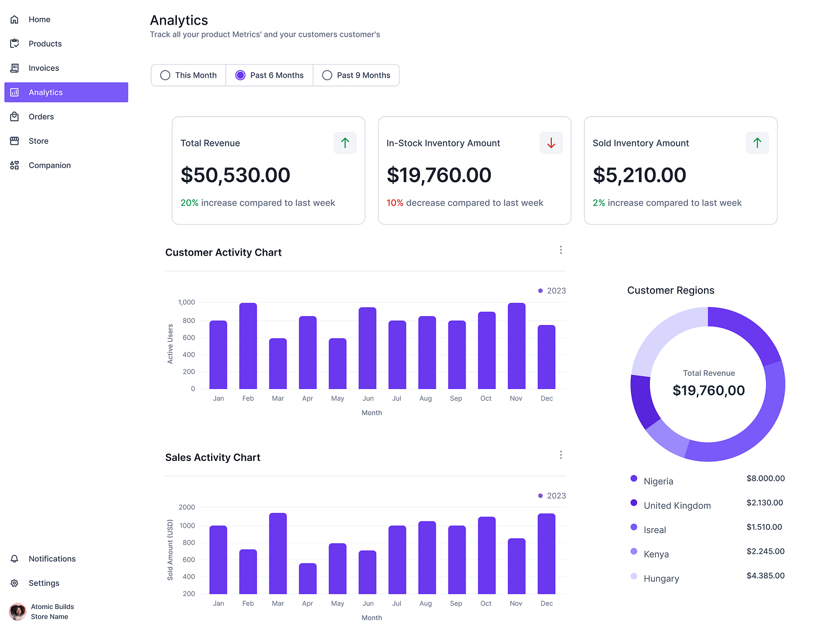This screenshot has height=630, width=840.
Task: Click the red down arrow on In-Stock Inventory
Action: tap(551, 143)
